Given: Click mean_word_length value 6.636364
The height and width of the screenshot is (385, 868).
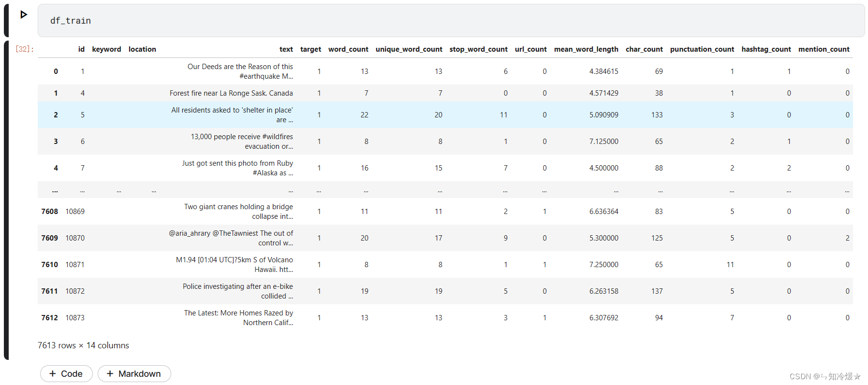Looking at the screenshot, I should 603,212.
